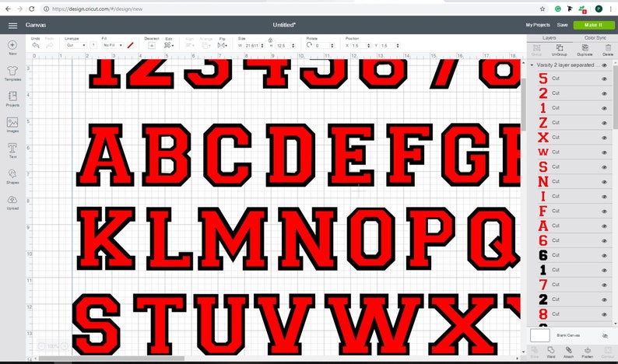This screenshot has height=364, width=618.
Task: Select the red 8 layer row
Action: (x=571, y=314)
